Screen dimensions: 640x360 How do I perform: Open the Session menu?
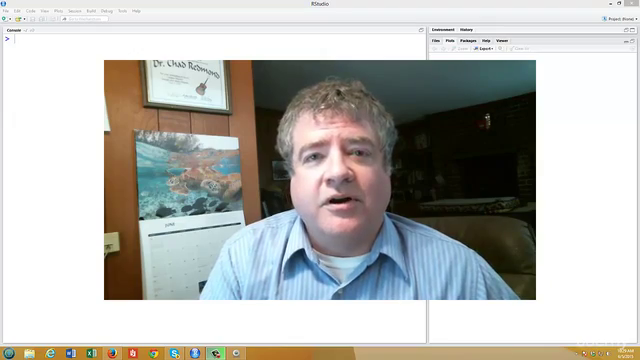click(75, 11)
